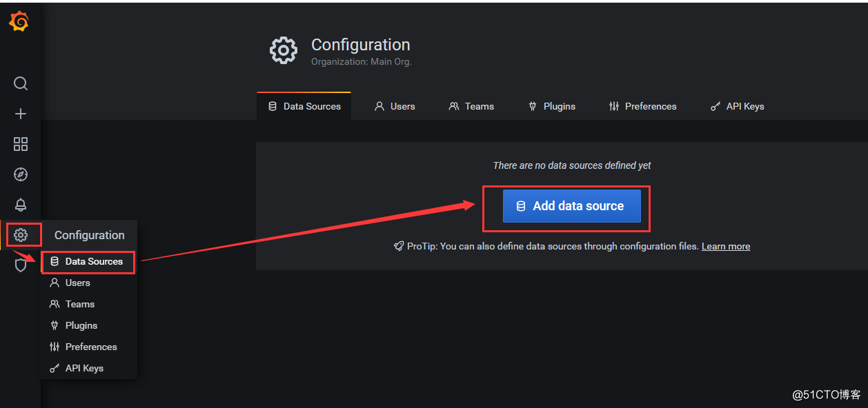Select API Keys in Configuration flyout menu
The height and width of the screenshot is (408, 868).
coord(88,368)
